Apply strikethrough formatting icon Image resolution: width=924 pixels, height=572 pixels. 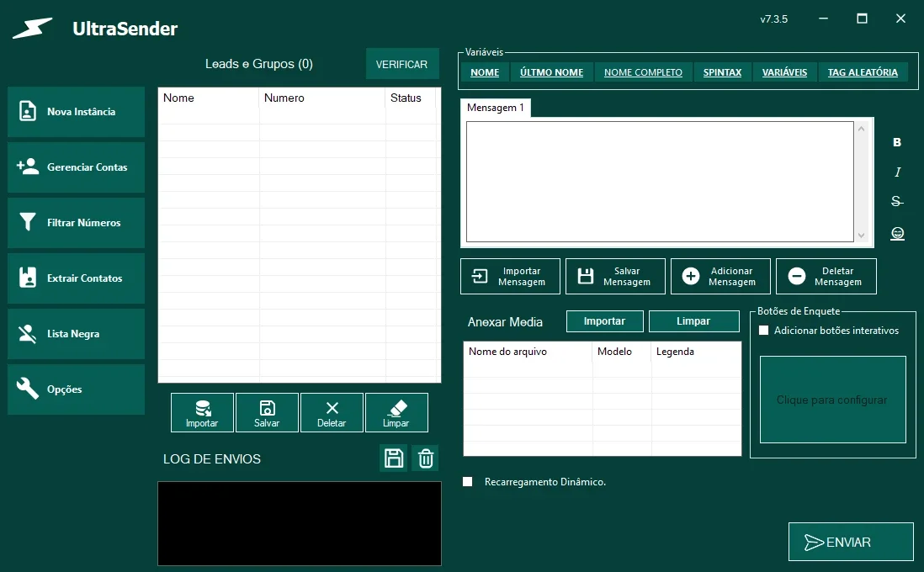click(897, 202)
